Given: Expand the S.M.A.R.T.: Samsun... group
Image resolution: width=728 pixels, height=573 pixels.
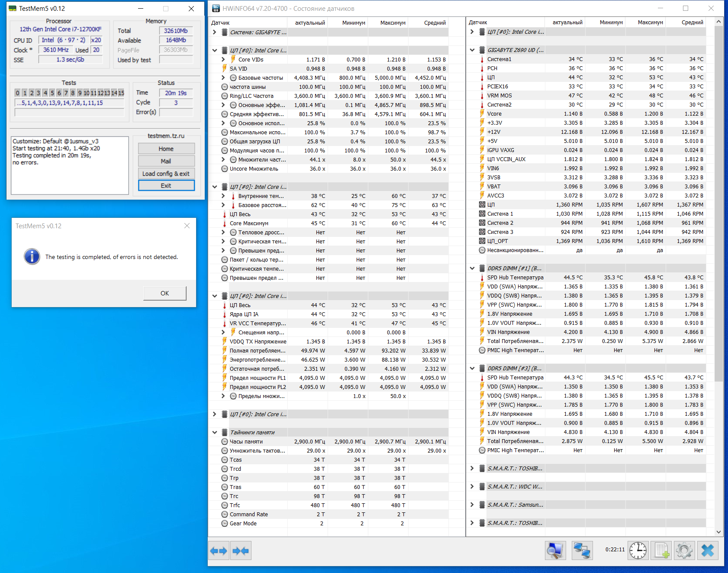Looking at the screenshot, I should (472, 505).
